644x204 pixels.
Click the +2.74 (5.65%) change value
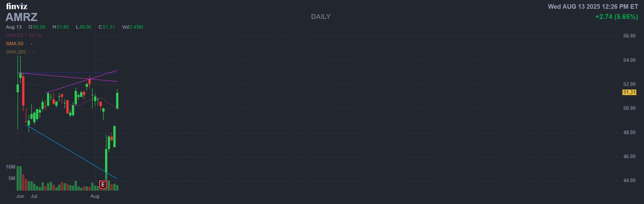click(x=617, y=17)
